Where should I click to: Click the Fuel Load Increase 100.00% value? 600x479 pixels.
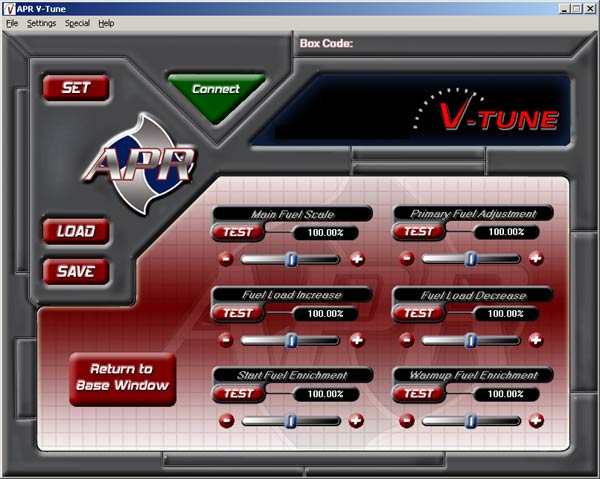click(x=326, y=314)
